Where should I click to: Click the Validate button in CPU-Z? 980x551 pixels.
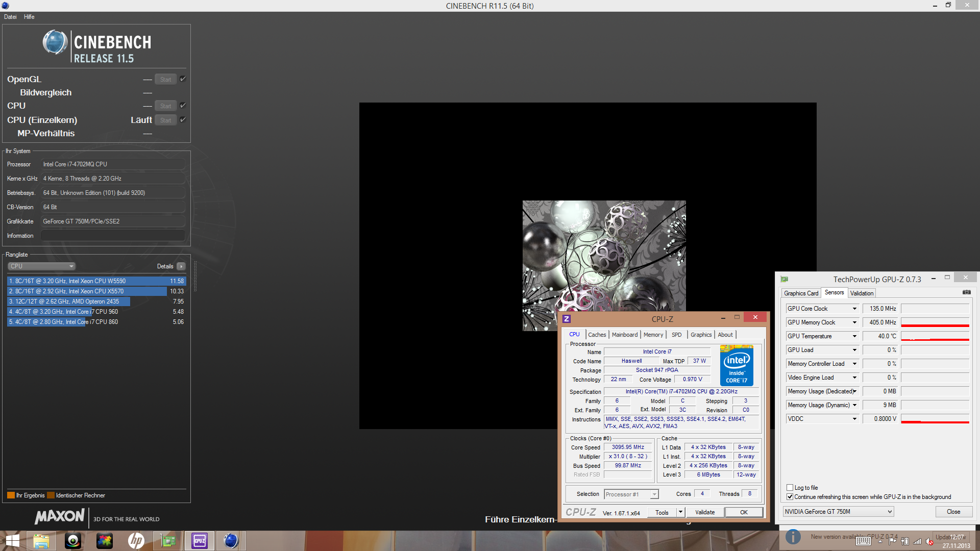point(704,512)
